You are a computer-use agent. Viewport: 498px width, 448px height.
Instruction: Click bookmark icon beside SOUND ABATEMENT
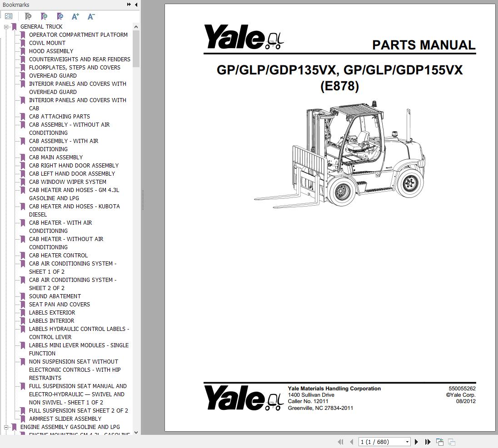(23, 296)
